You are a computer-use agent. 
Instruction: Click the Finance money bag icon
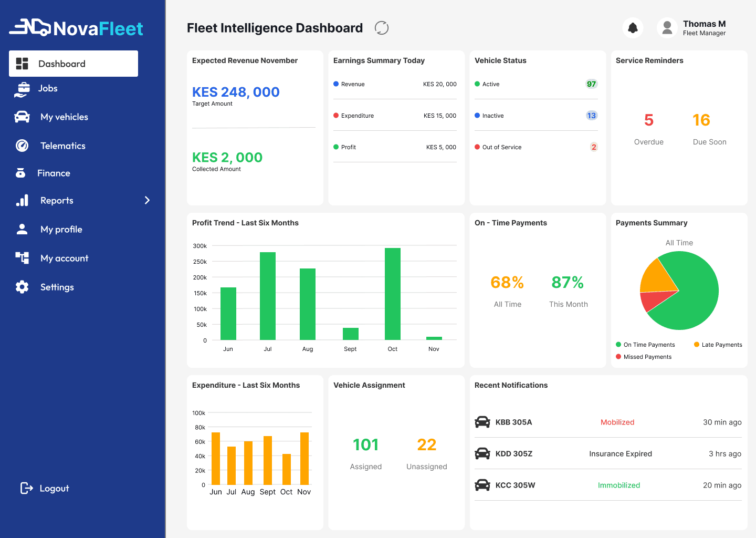[x=20, y=173]
